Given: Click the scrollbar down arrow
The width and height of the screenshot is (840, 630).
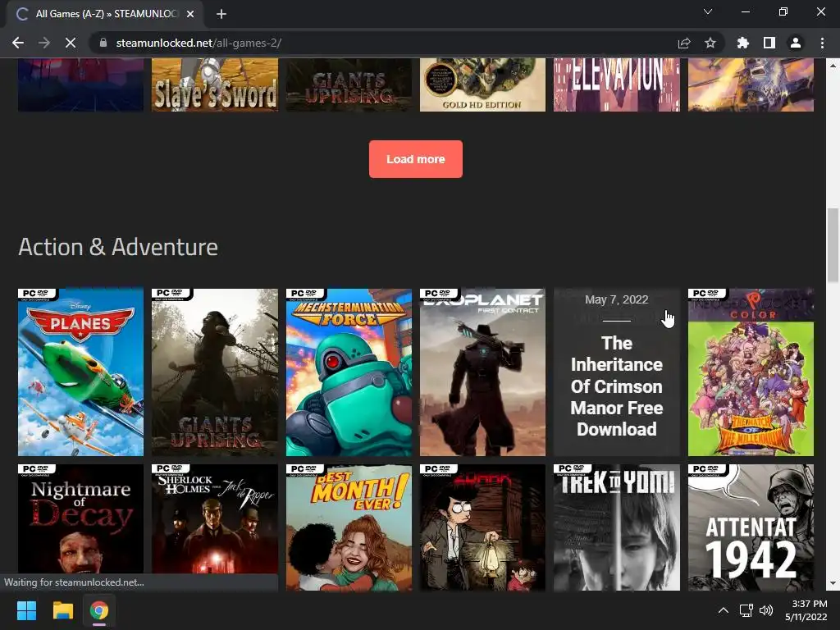Looking at the screenshot, I should click(833, 583).
